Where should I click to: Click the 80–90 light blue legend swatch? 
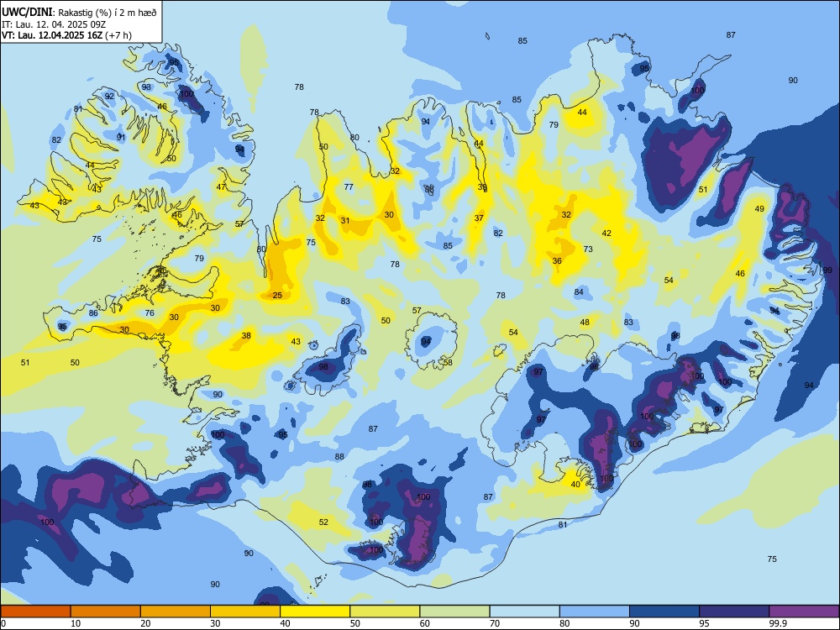click(594, 612)
